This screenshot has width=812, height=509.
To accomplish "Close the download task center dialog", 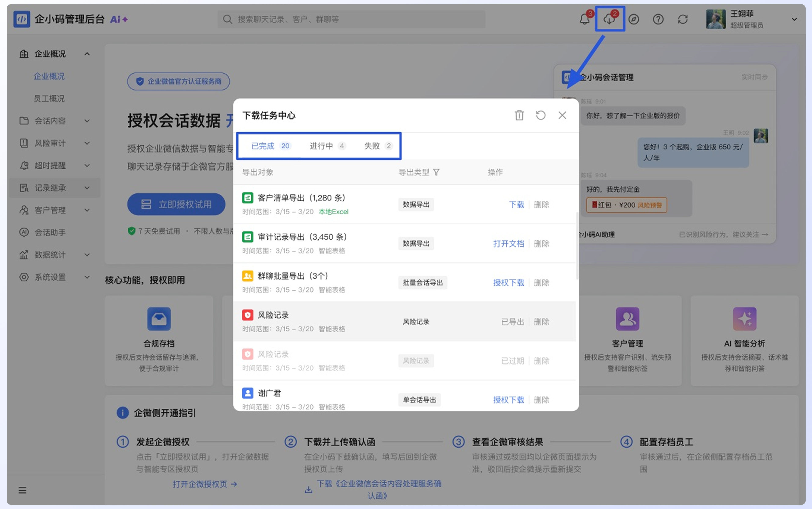I will (x=562, y=115).
